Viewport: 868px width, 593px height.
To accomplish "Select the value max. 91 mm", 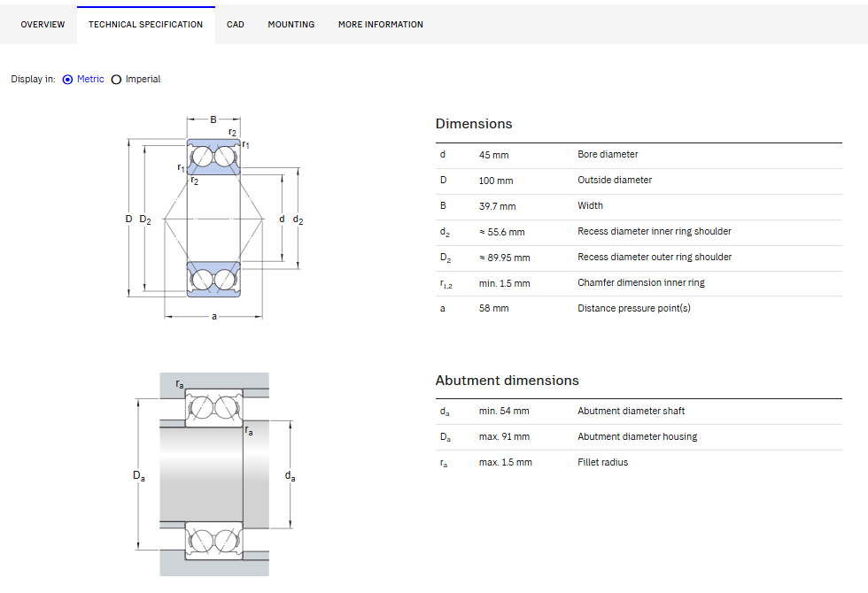I will pos(504,436).
